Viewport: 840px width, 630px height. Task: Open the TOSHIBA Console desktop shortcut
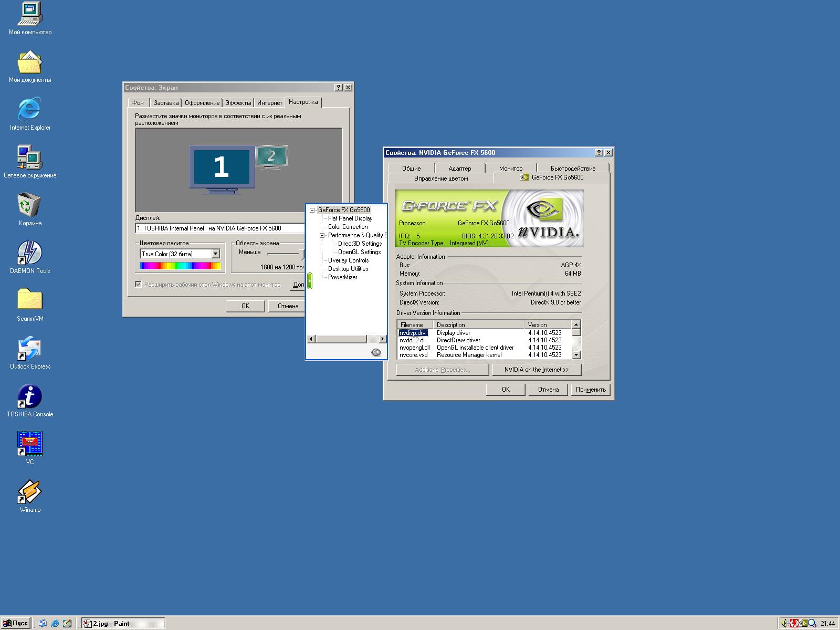click(x=30, y=396)
